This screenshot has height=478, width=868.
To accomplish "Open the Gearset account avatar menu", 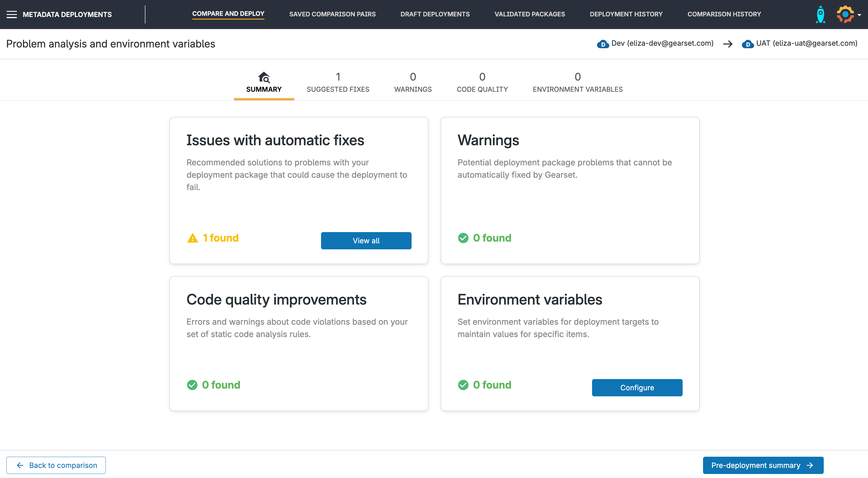I will (x=845, y=14).
